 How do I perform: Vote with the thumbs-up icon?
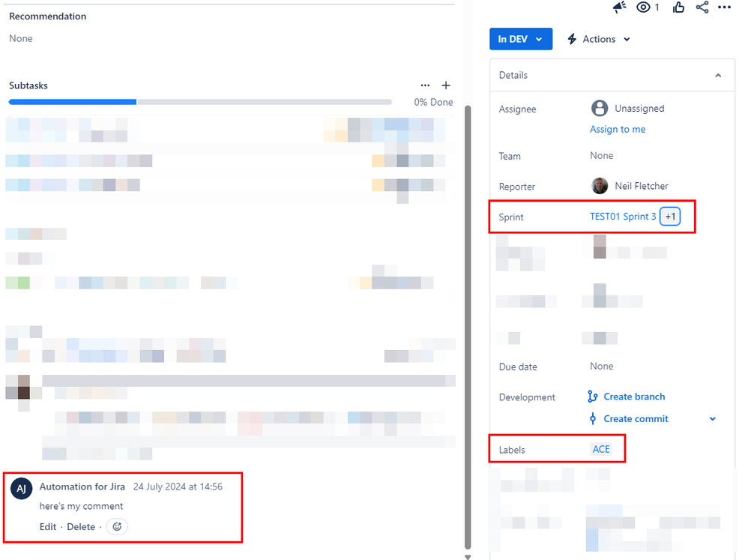click(678, 7)
